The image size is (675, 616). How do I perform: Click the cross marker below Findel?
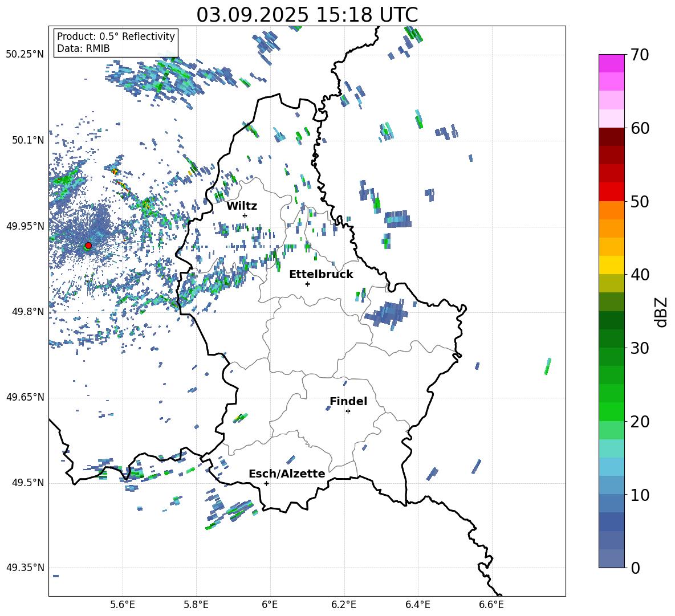[348, 411]
